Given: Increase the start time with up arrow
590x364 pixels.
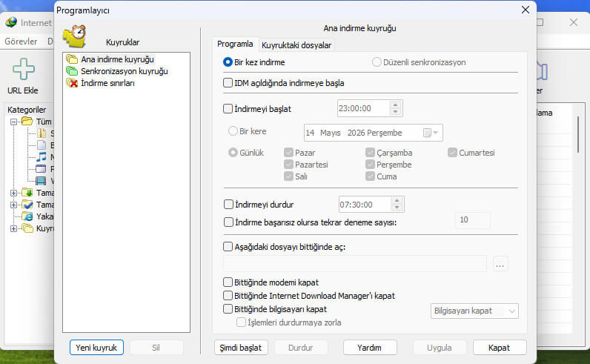Looking at the screenshot, I should pyautogui.click(x=395, y=105).
